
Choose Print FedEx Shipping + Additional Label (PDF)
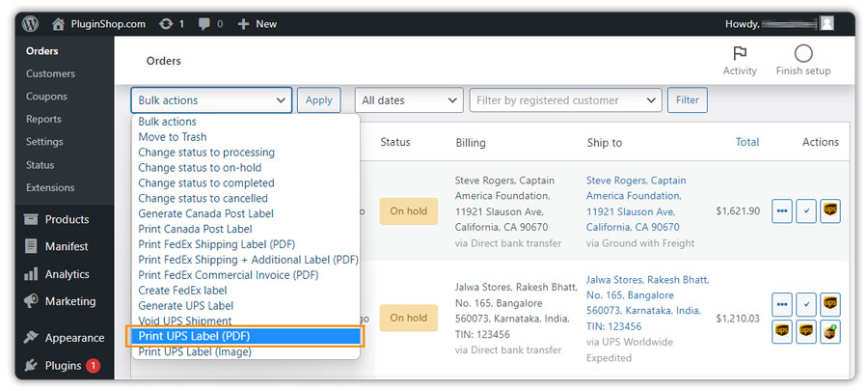click(x=246, y=259)
